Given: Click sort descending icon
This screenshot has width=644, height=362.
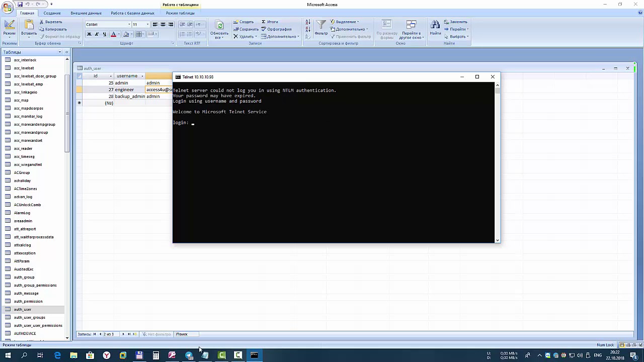Looking at the screenshot, I should click(307, 30).
